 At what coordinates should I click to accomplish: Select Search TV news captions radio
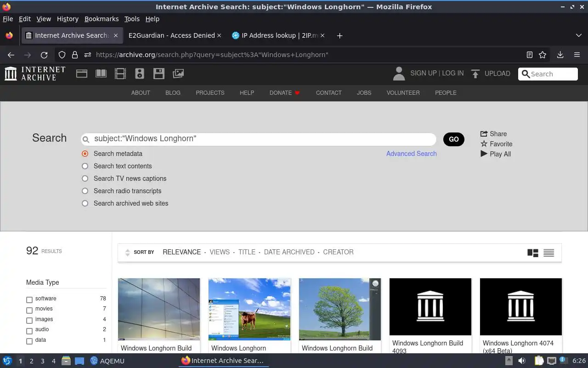coord(85,178)
